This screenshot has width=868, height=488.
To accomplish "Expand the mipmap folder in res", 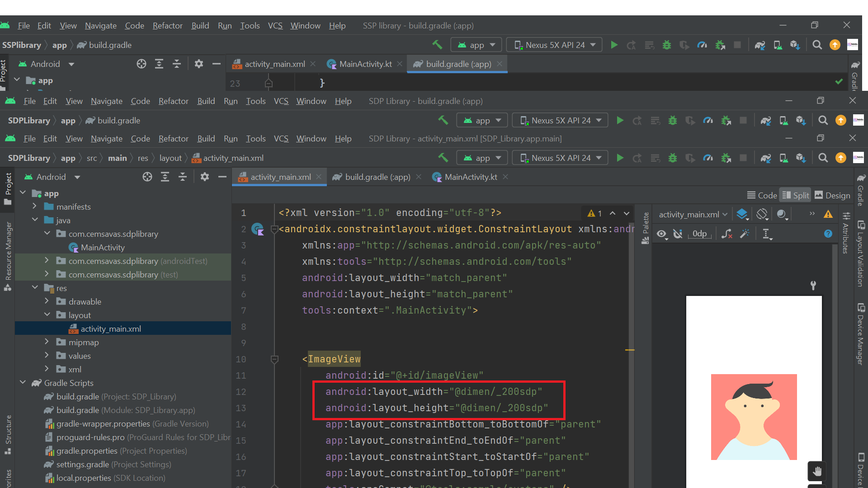I will click(47, 342).
